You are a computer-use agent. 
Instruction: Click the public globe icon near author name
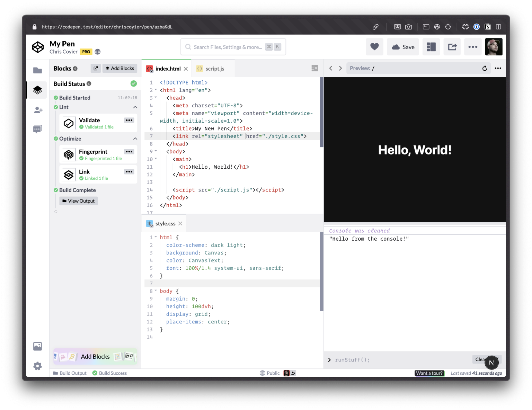coord(98,52)
